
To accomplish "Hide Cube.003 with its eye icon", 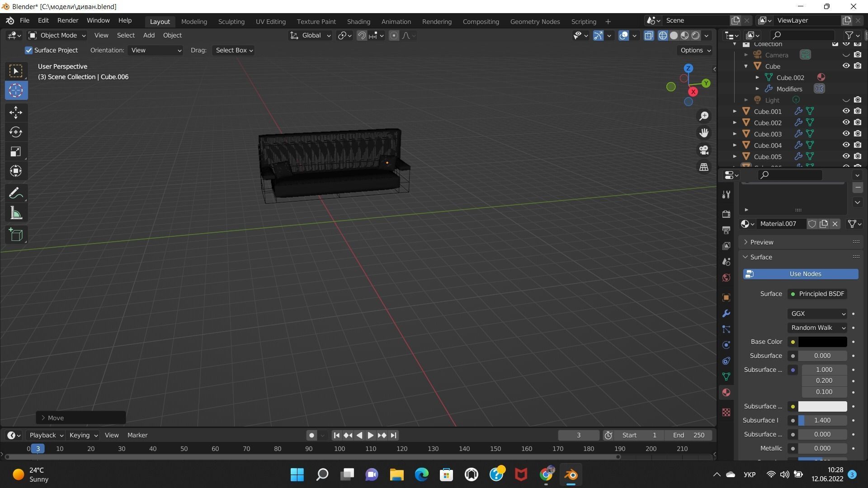I will coord(846,134).
